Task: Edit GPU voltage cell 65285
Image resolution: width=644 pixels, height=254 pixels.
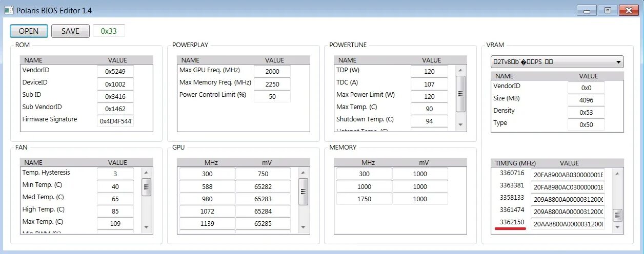Action: [263, 223]
